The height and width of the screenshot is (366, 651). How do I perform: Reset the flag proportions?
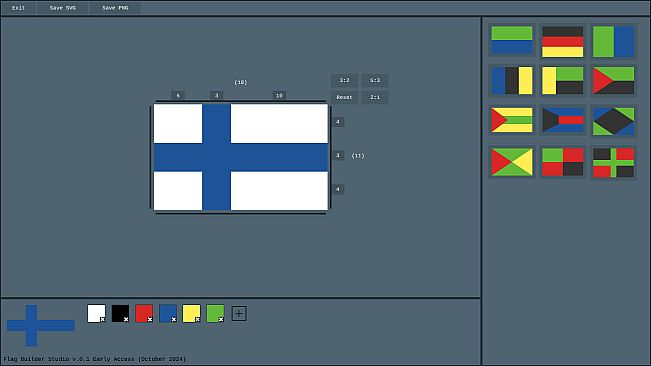344,97
